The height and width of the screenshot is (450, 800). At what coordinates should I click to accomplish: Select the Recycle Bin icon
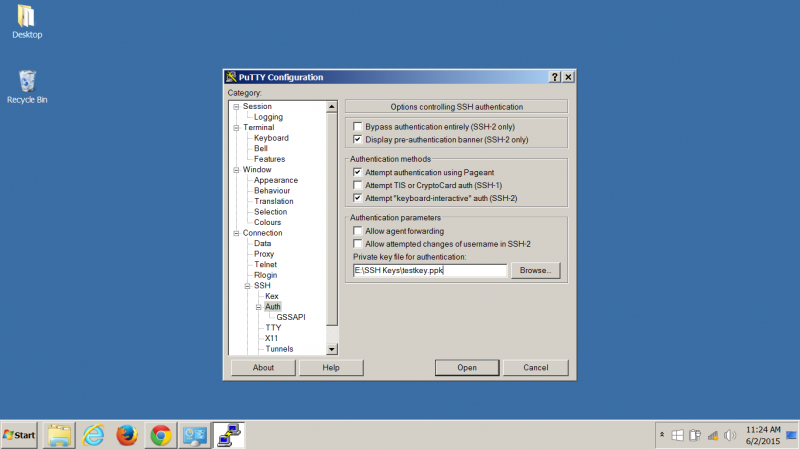coord(27,87)
